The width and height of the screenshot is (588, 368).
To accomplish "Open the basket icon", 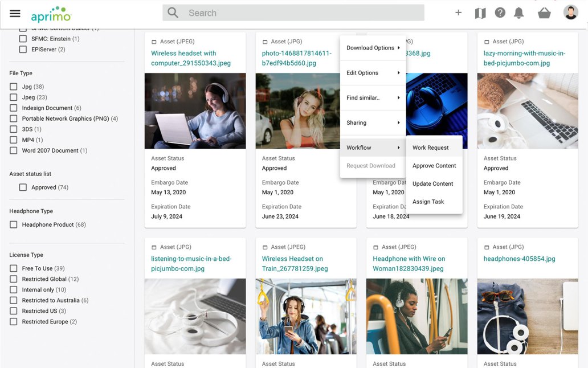I will (544, 13).
